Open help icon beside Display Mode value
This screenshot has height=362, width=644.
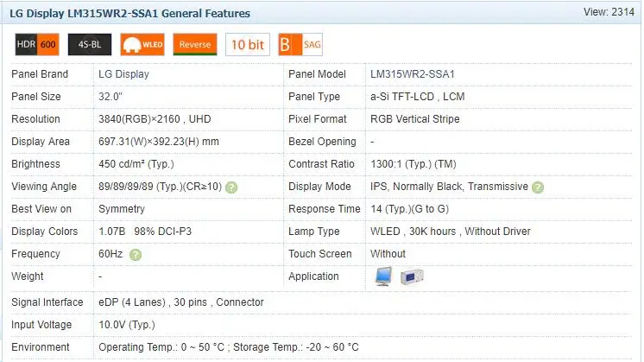click(538, 187)
